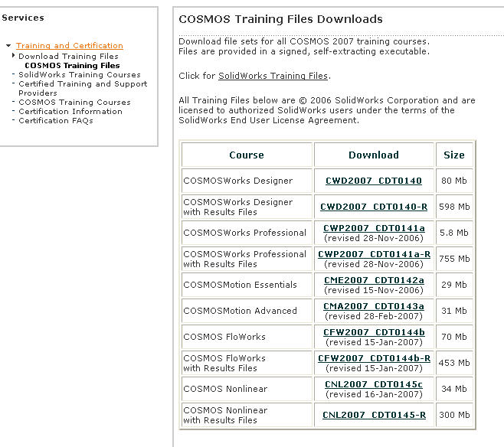
Task: Follow the SolidWorks Training Files link
Action: click(273, 76)
